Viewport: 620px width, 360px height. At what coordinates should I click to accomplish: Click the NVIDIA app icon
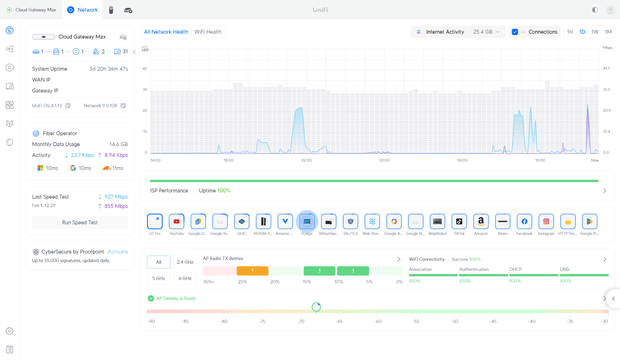coord(263,222)
